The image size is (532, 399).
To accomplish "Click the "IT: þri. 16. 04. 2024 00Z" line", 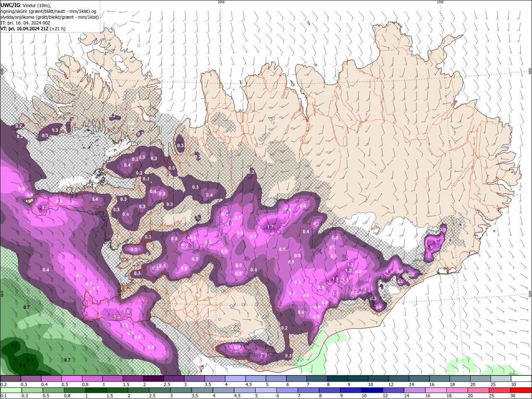I will click(26, 23).
